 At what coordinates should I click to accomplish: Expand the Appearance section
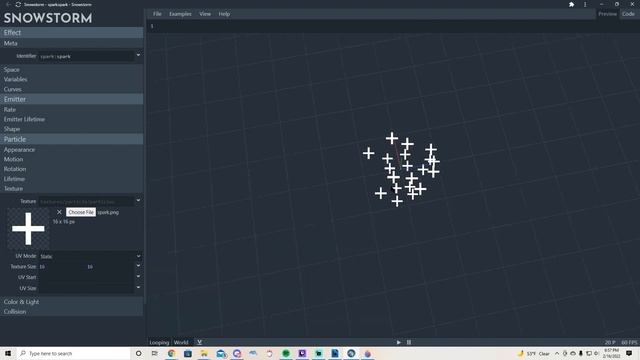[71, 150]
